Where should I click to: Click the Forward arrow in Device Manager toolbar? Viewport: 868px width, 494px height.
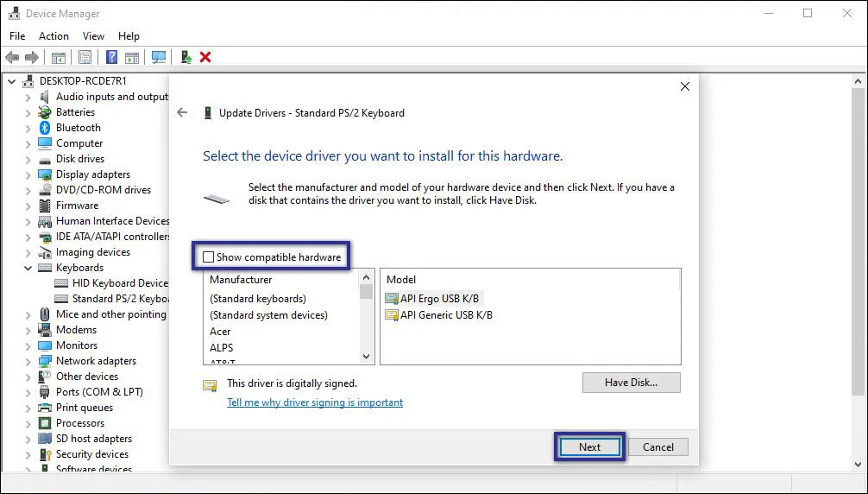point(32,57)
